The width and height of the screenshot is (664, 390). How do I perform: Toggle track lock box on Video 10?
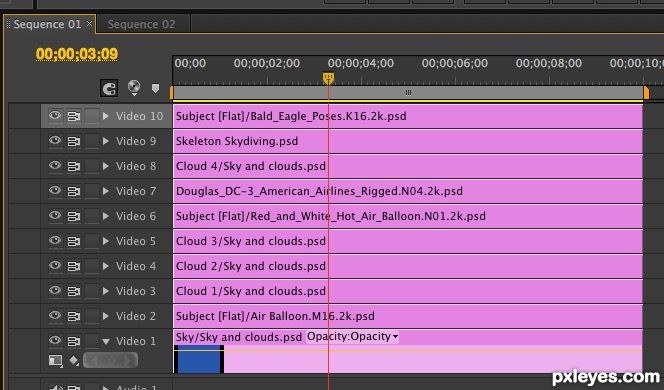click(x=91, y=116)
